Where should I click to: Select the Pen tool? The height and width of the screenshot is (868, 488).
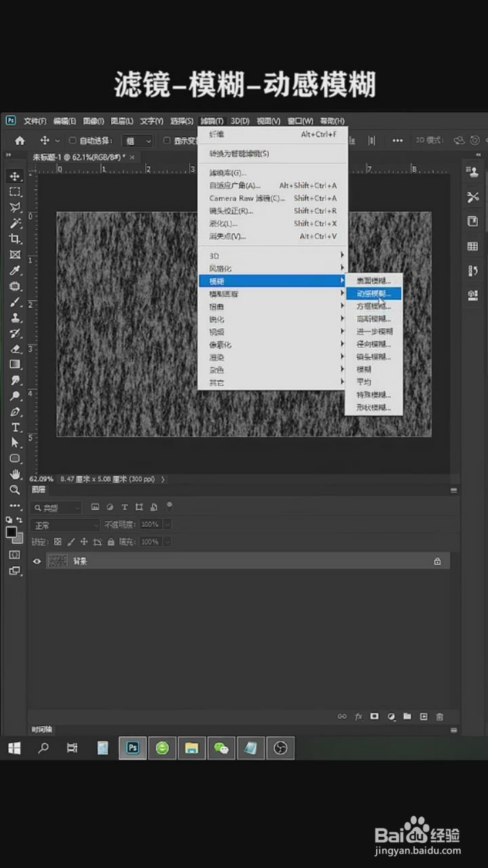tap(15, 412)
